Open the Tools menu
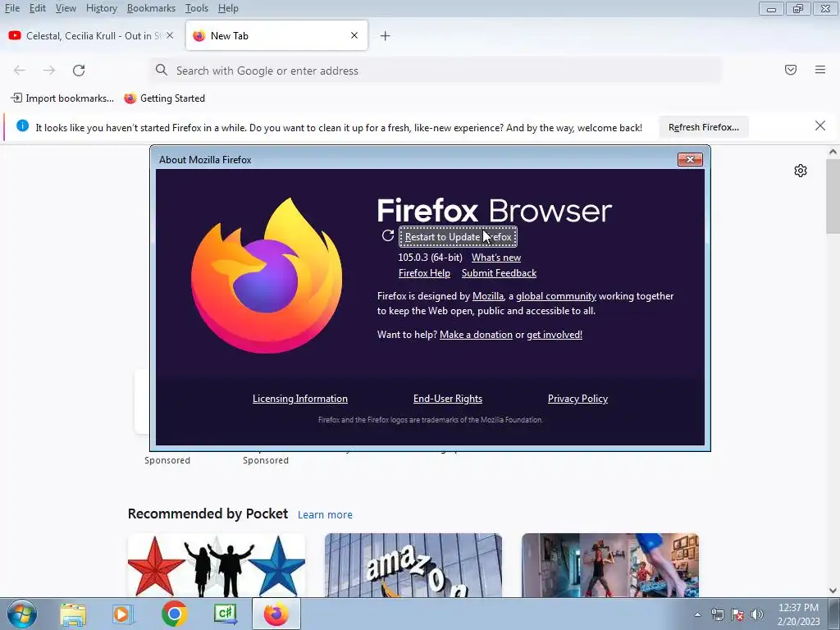The height and width of the screenshot is (630, 840). point(197,8)
